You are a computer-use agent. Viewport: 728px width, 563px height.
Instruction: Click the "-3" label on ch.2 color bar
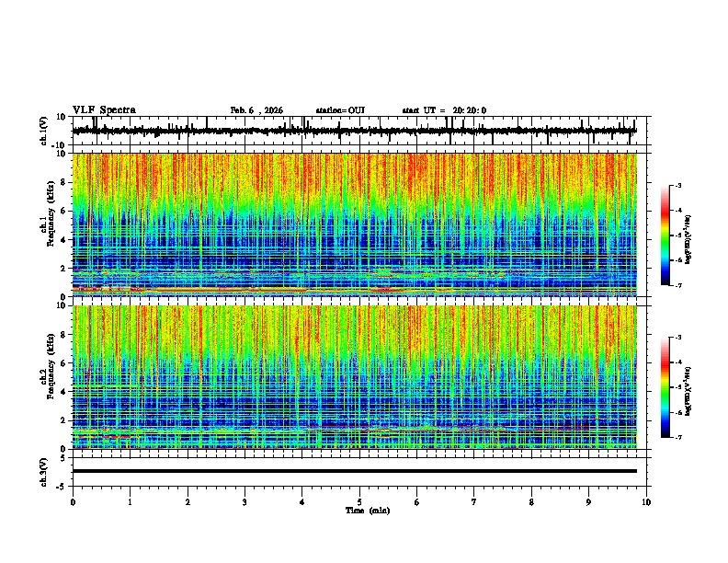[x=677, y=338]
